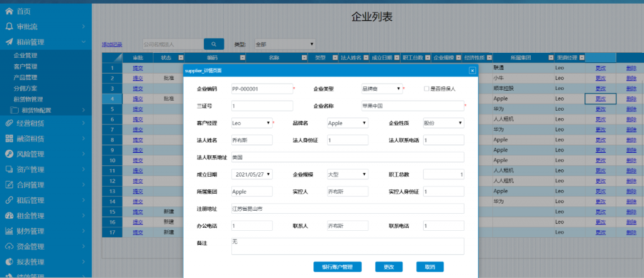Click the edit icon beside 合同管理
Image resolution: width=644 pixels, height=278 pixels.
[x=9, y=185]
